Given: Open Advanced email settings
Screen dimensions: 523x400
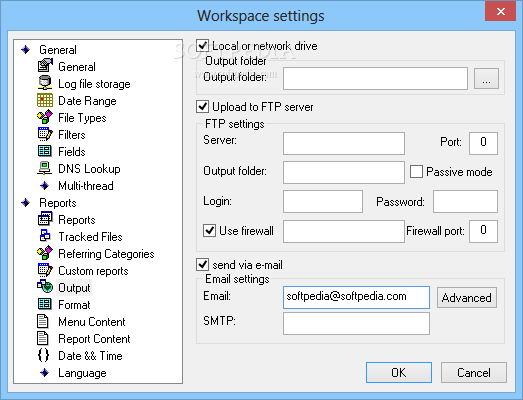Looking at the screenshot, I should pyautogui.click(x=467, y=298).
